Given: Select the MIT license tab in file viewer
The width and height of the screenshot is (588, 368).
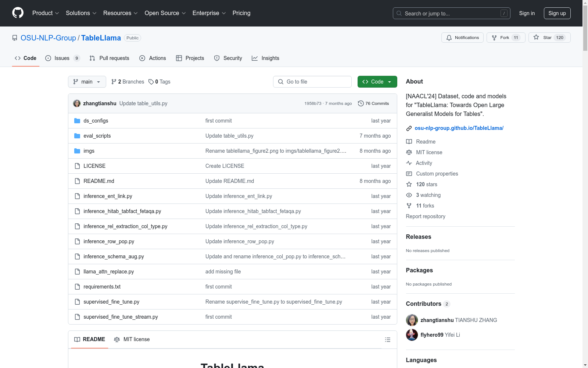Looking at the screenshot, I should (x=132, y=339).
